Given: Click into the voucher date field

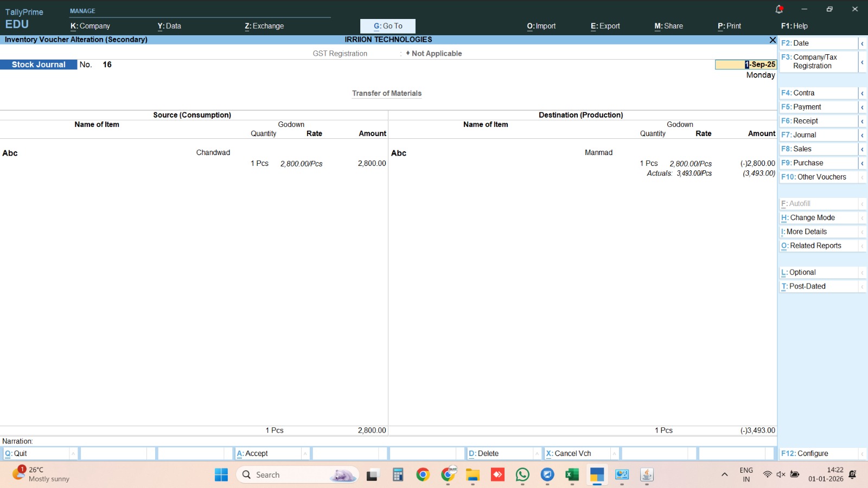Looking at the screenshot, I should pyautogui.click(x=746, y=65).
